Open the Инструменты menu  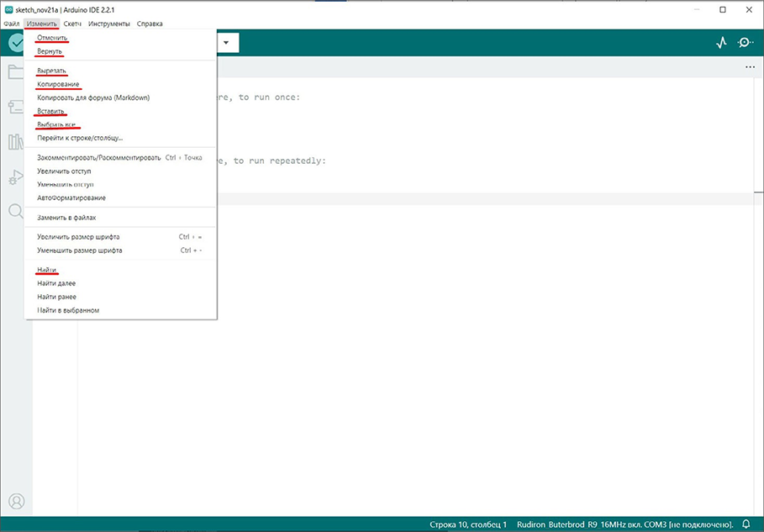[109, 24]
